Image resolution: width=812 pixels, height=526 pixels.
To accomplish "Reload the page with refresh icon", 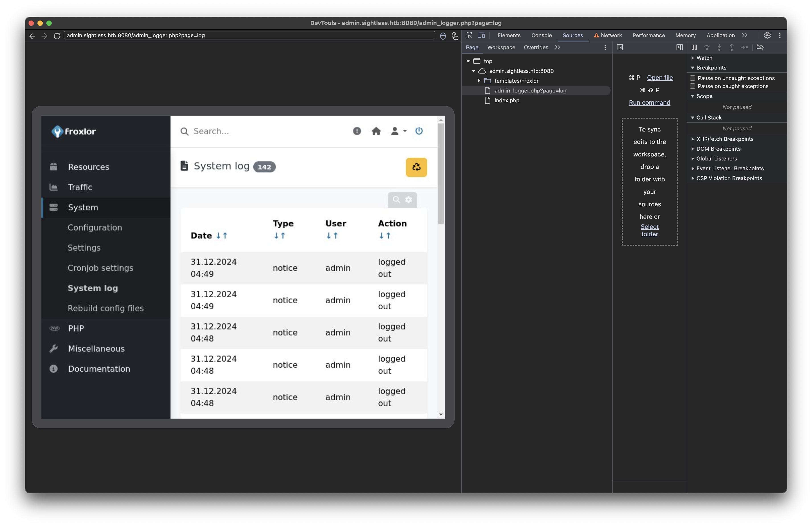I will (x=57, y=35).
